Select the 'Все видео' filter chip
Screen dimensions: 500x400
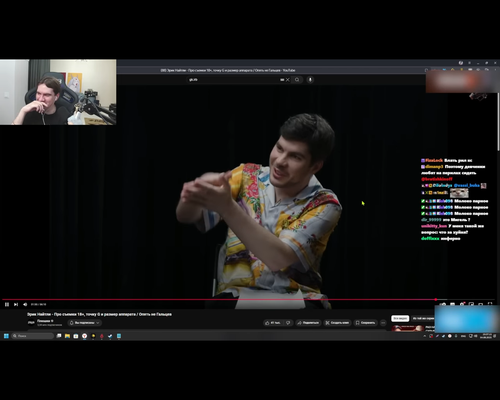400,318
